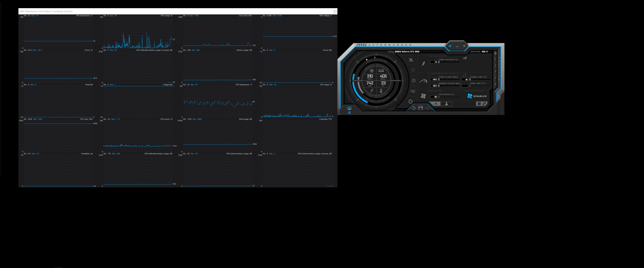Click the blue triangle below monitor icon

pyautogui.click(x=350, y=112)
